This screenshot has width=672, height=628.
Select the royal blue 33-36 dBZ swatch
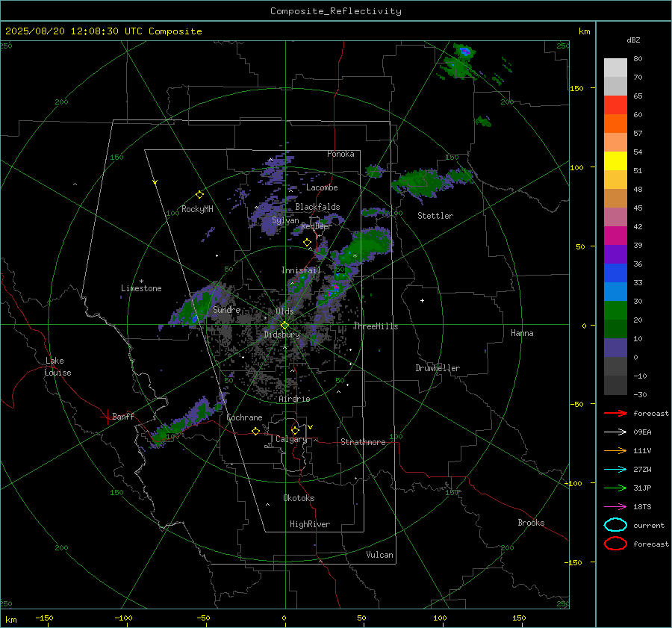point(615,273)
